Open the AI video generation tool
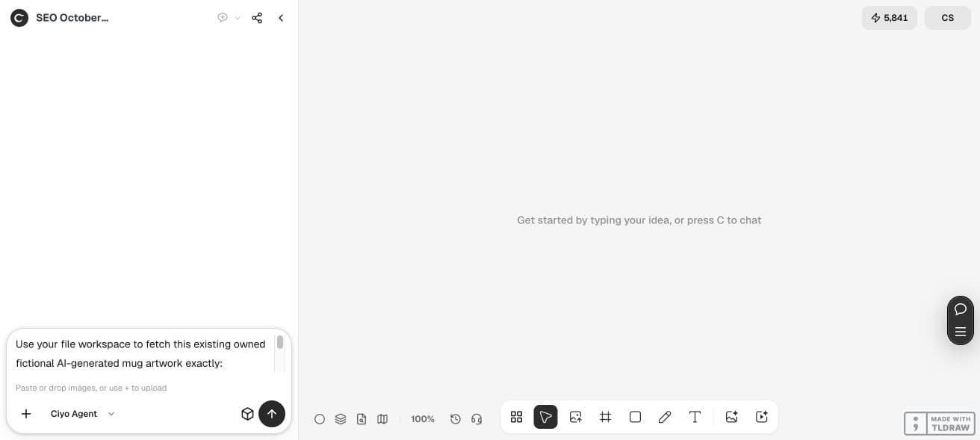The height and width of the screenshot is (440, 980). (x=762, y=417)
